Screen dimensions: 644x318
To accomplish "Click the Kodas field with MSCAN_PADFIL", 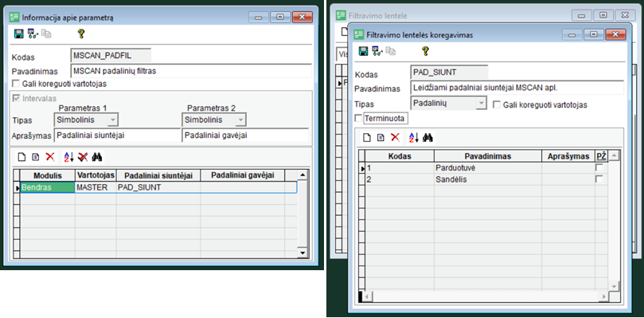I will coord(111,55).
